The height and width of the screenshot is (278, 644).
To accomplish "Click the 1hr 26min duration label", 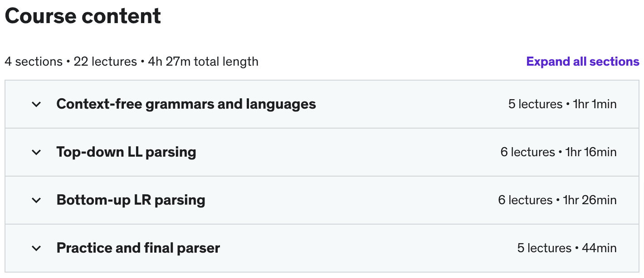I will (590, 200).
